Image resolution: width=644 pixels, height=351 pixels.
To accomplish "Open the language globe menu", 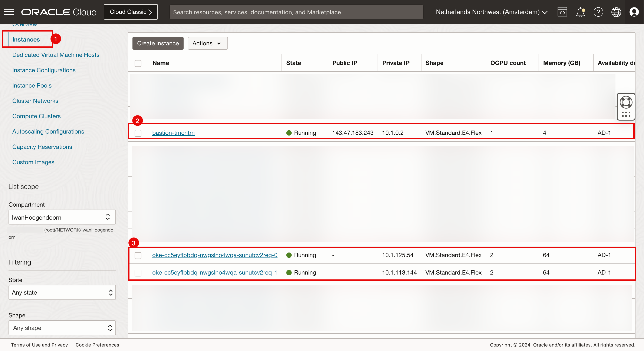I will pyautogui.click(x=616, y=12).
